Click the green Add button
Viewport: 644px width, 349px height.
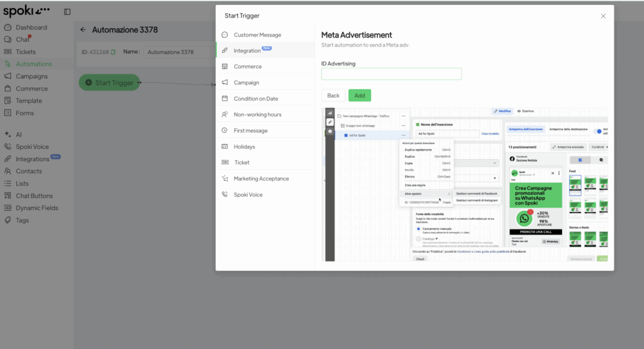click(360, 96)
